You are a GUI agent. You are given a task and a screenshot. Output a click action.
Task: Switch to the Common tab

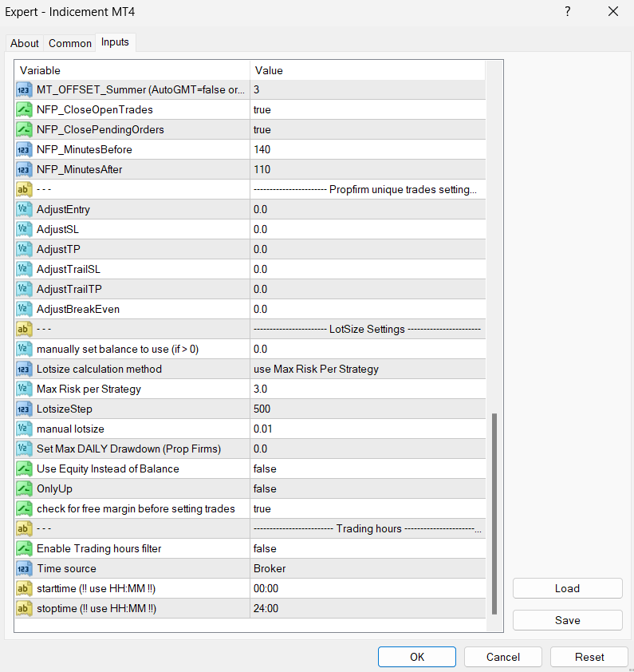coord(70,43)
